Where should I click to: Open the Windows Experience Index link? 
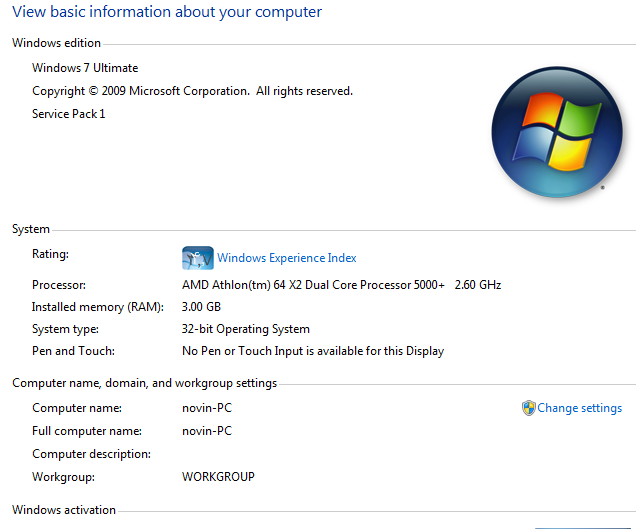click(286, 258)
